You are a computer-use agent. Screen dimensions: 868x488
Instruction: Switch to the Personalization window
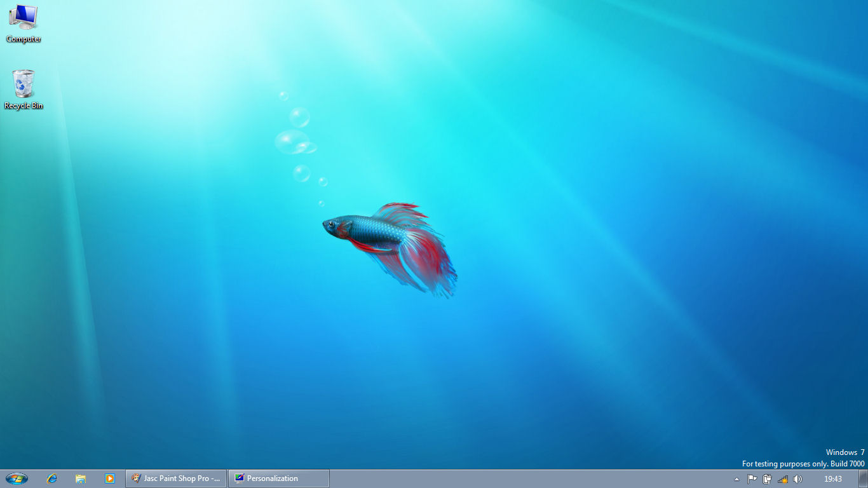pyautogui.click(x=278, y=478)
